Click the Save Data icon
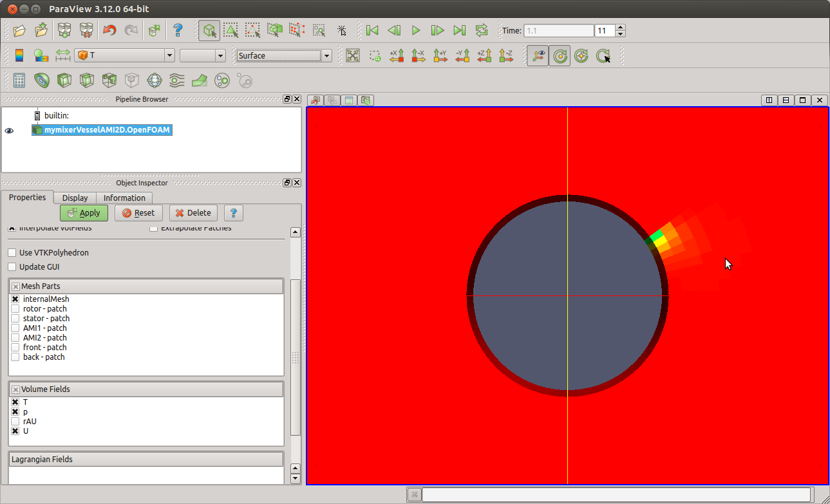The height and width of the screenshot is (504, 830). point(41,30)
